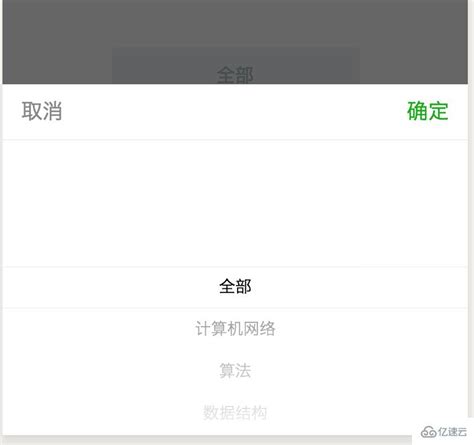This screenshot has width=474, height=445.
Task: Pick the 算法 option
Action: point(235,371)
